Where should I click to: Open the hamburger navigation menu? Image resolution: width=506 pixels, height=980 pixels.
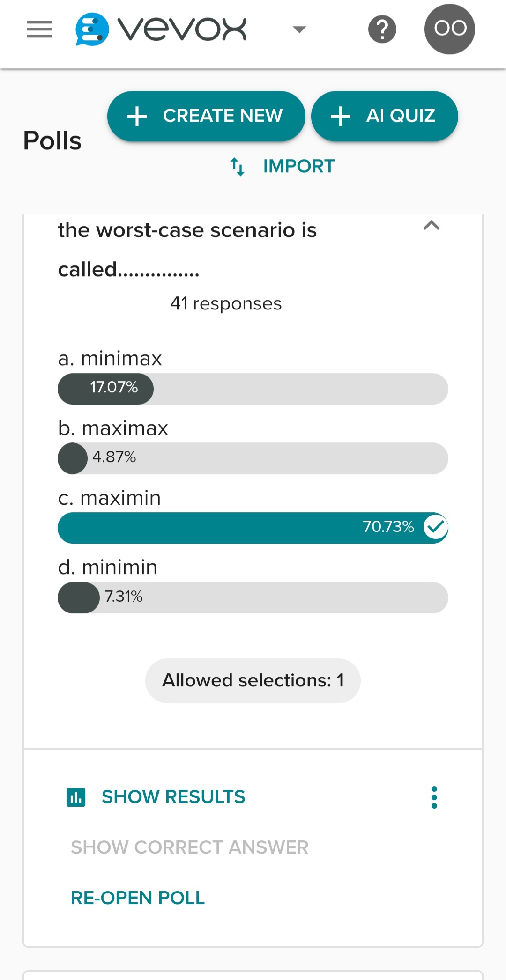tap(39, 29)
